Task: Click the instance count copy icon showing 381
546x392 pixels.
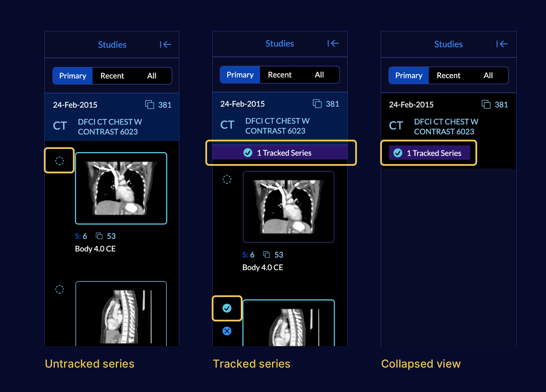Action: (x=150, y=105)
